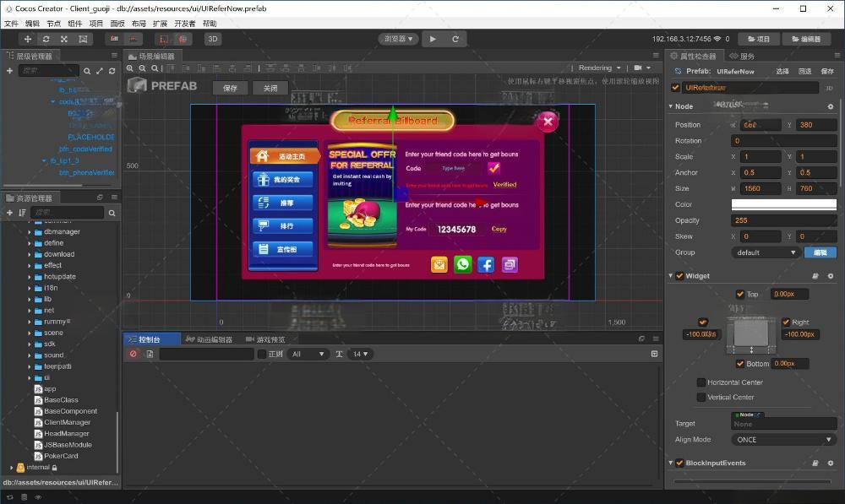845x504 pixels.
Task: Open the Group default dropdown
Action: click(766, 252)
